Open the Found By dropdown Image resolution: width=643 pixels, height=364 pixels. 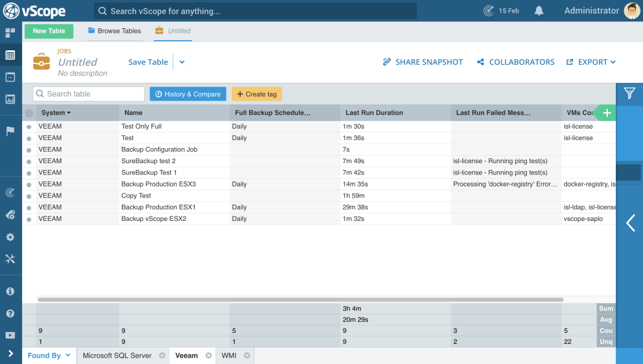click(x=49, y=355)
